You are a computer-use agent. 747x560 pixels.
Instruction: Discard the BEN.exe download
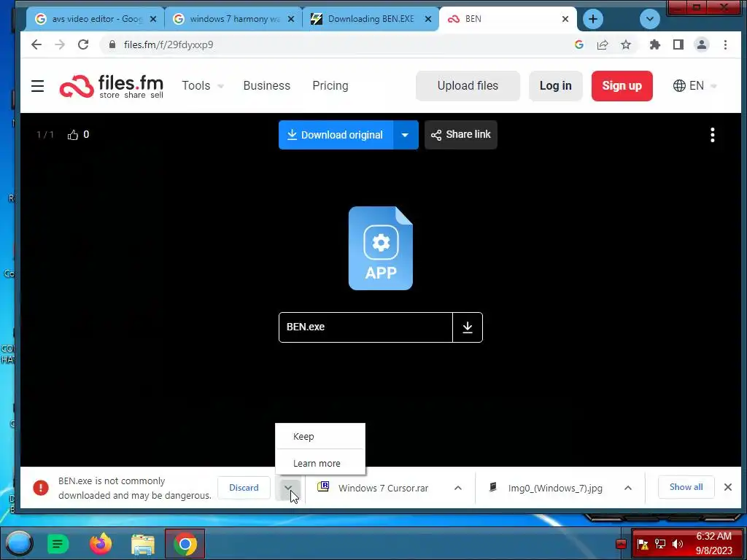244,488
